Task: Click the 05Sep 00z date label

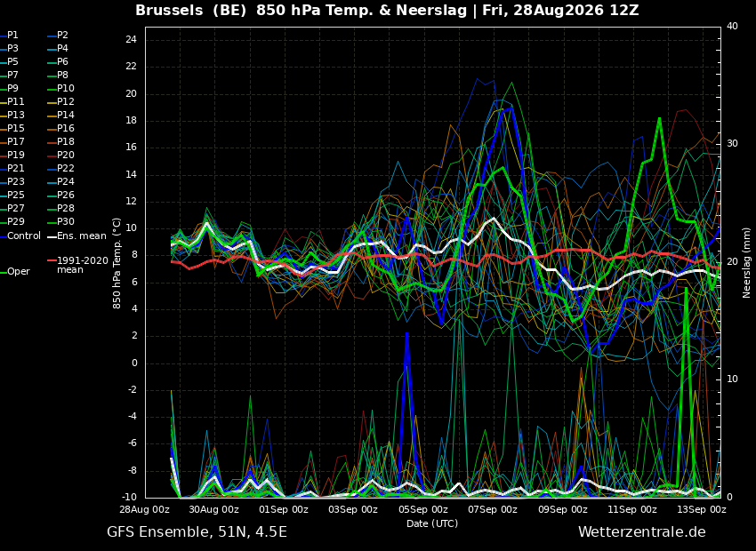Action: (423, 509)
